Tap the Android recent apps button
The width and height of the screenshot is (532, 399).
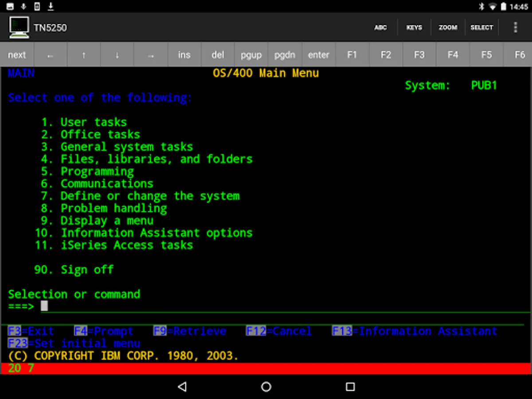(x=350, y=387)
